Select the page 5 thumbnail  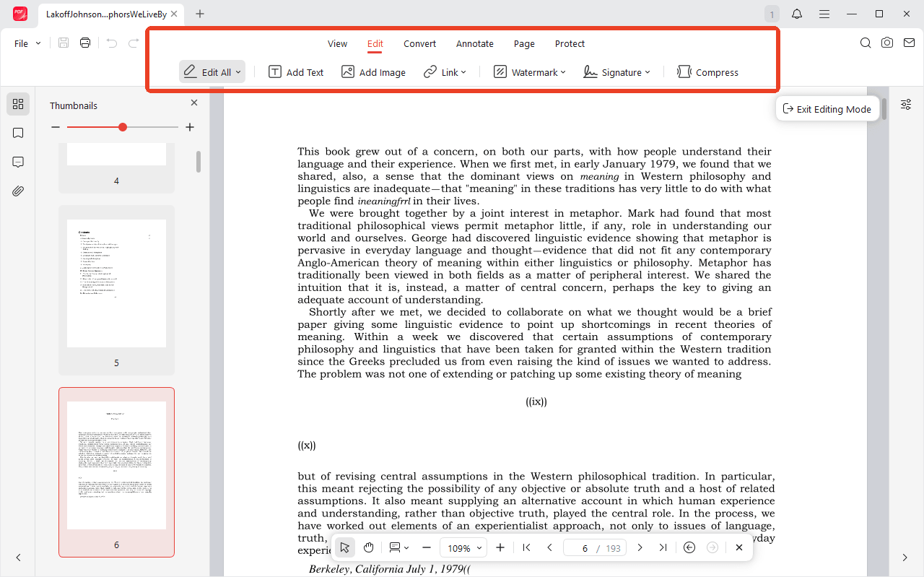click(x=116, y=290)
